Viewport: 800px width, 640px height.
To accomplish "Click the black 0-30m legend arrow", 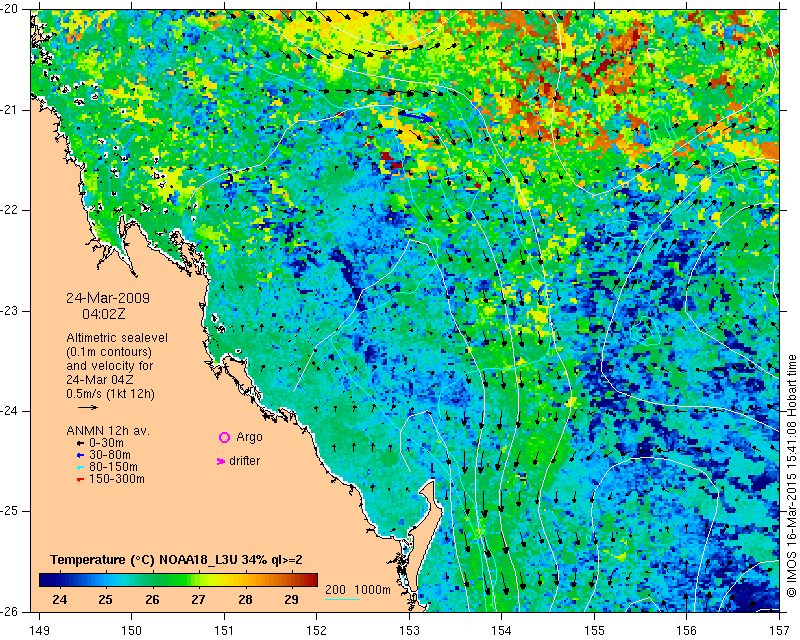I will pos(80,443).
